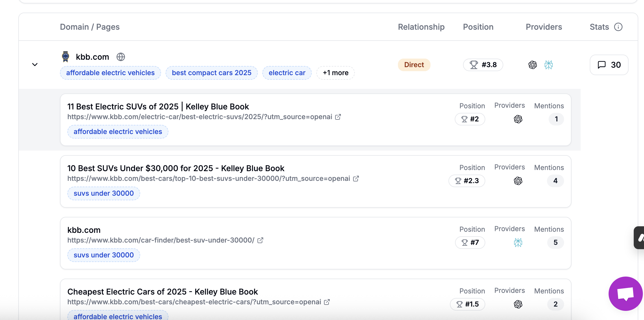The image size is (644, 320).
Task: Click the #7 position badge
Action: 470,243
